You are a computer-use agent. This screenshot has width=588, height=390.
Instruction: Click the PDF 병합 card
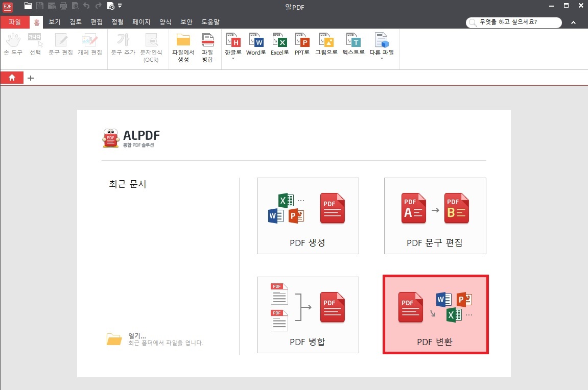pyautogui.click(x=308, y=314)
